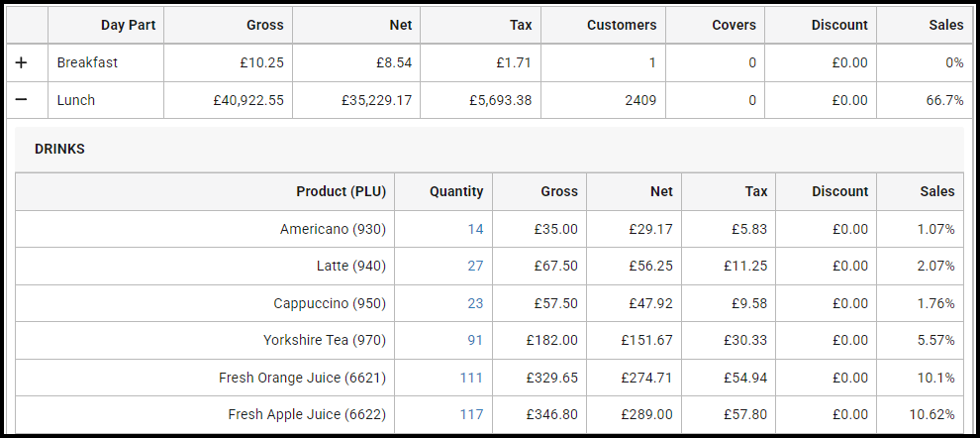Screen dimensions: 980x438
Task: Click the top Gross column header
Action: point(264,25)
